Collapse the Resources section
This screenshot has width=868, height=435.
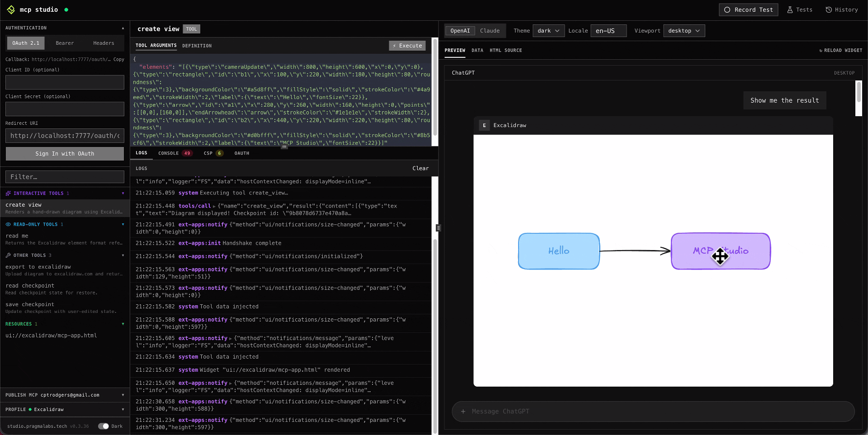click(123, 324)
